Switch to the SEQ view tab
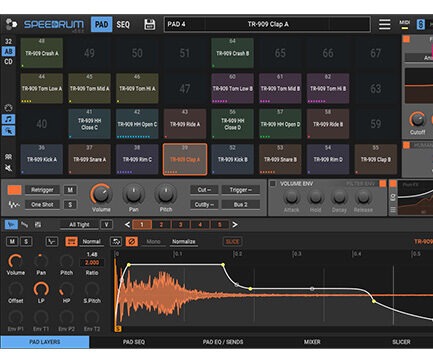 click(x=123, y=24)
